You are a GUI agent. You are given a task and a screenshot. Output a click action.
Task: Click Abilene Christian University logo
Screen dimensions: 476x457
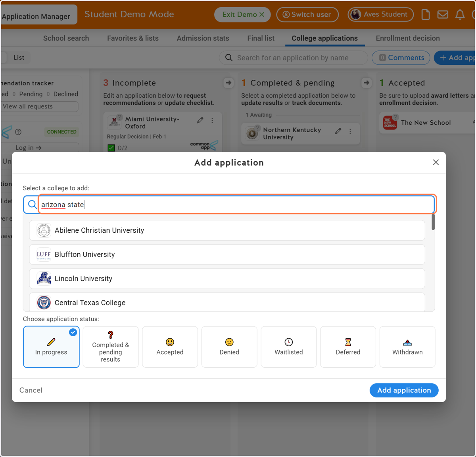tap(44, 230)
